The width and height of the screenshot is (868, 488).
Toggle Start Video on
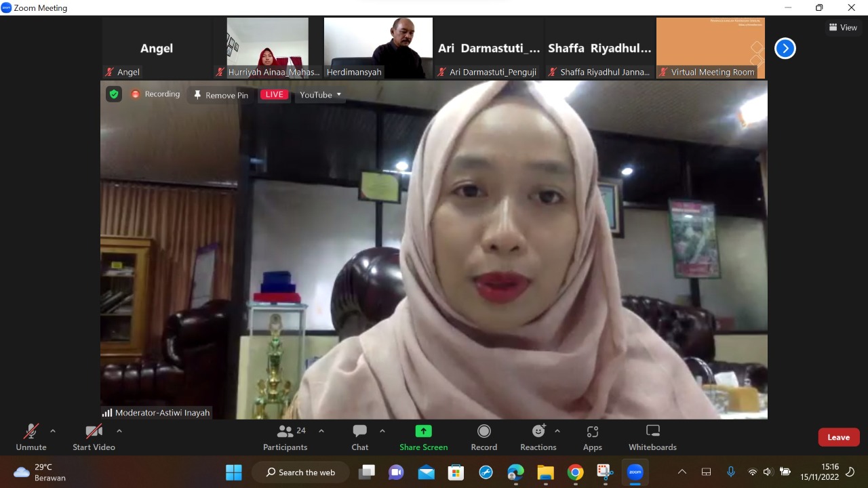94,437
